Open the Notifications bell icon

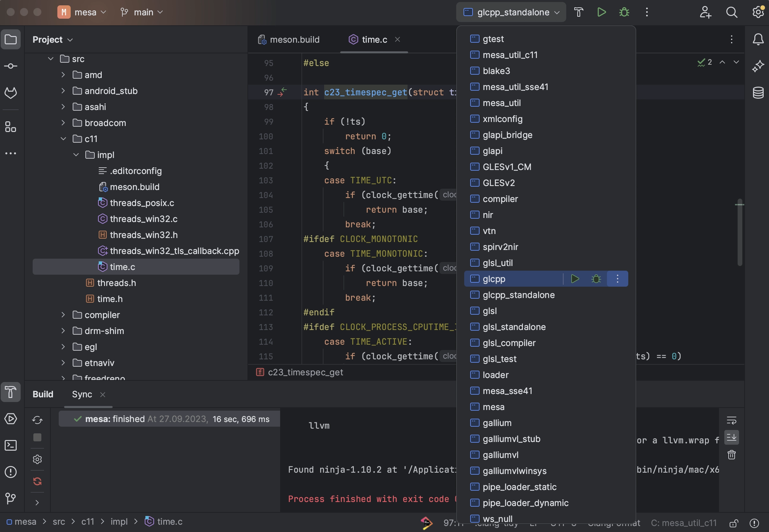(x=758, y=40)
